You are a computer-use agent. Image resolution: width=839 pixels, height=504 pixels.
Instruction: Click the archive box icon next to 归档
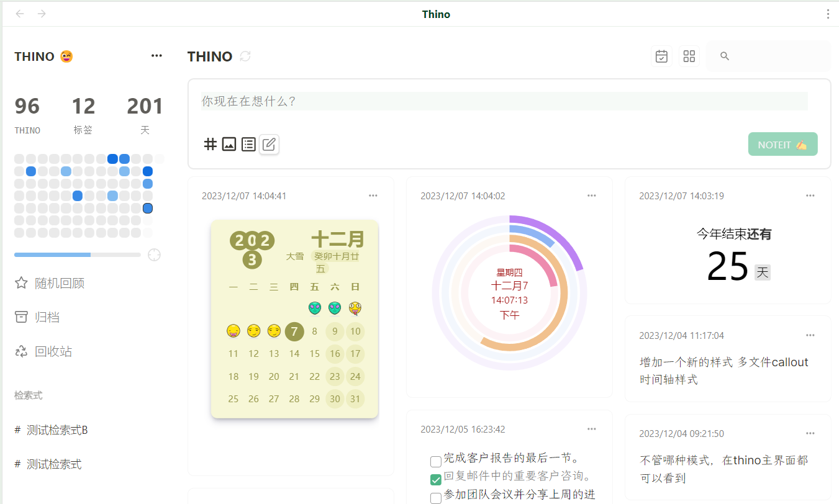point(21,317)
